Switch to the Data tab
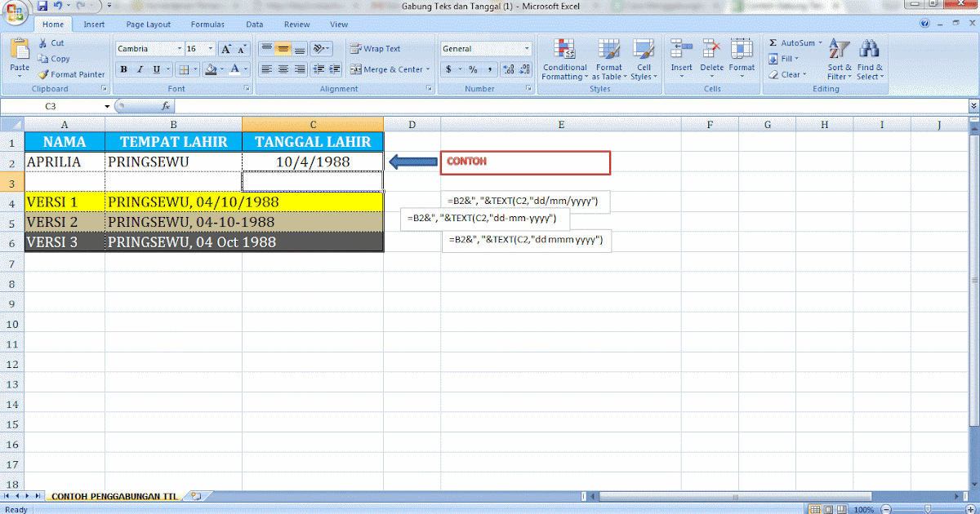The image size is (980, 514). [x=255, y=24]
